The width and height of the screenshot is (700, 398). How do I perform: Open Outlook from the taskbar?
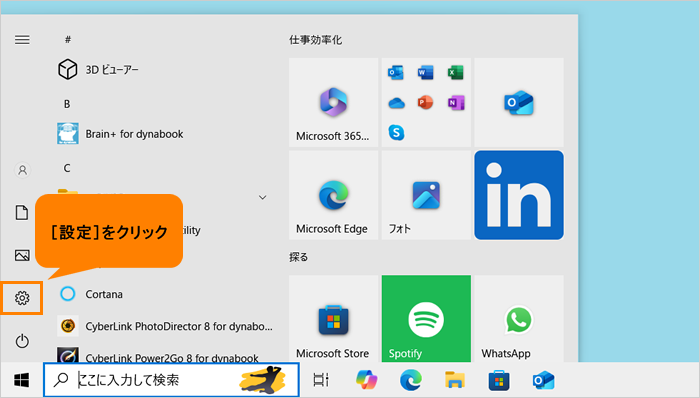point(543,380)
